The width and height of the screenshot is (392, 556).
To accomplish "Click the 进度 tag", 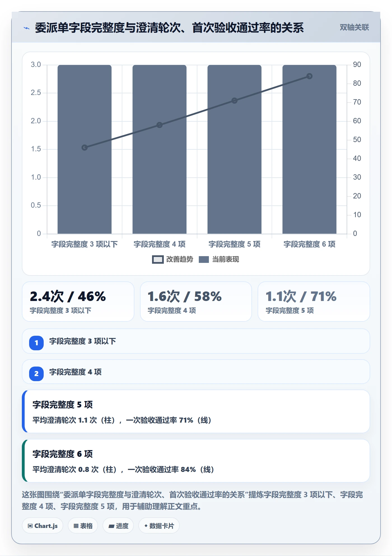I will 118,526.
